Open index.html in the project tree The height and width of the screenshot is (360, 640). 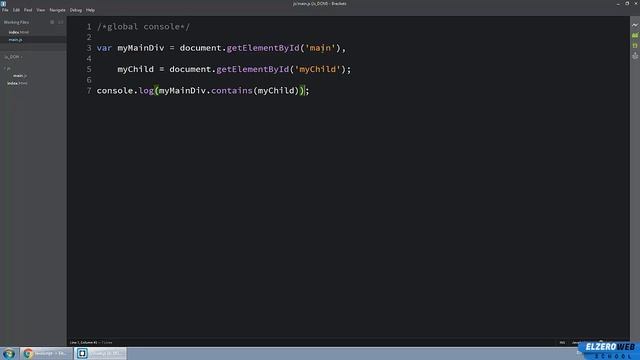(x=17, y=83)
